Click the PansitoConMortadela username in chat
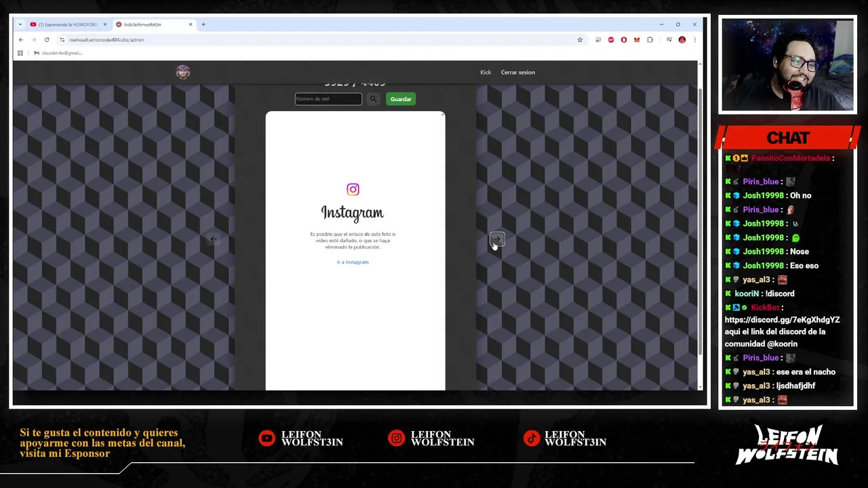Image resolution: width=868 pixels, height=488 pixels. click(x=790, y=158)
